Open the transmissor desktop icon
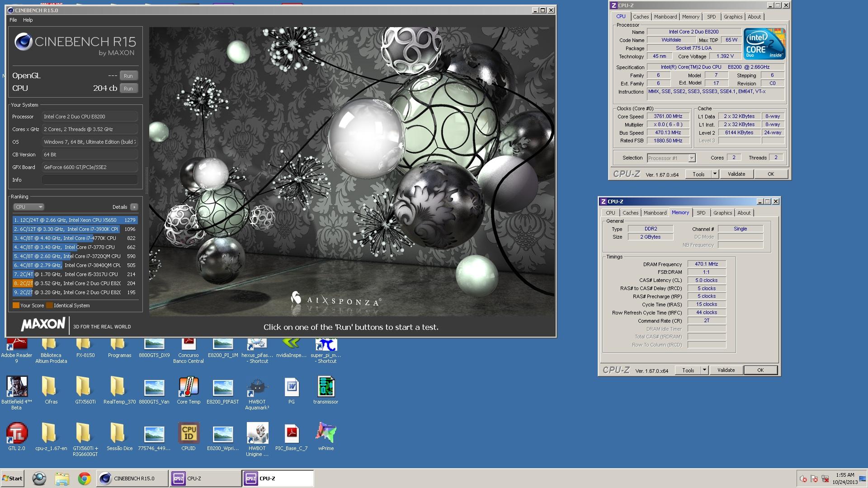 click(x=326, y=390)
